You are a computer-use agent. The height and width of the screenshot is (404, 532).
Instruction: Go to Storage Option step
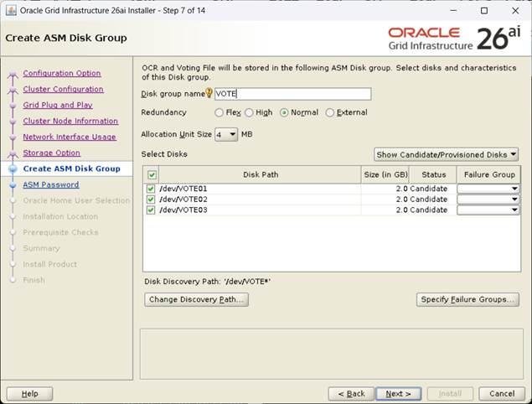[x=52, y=153]
